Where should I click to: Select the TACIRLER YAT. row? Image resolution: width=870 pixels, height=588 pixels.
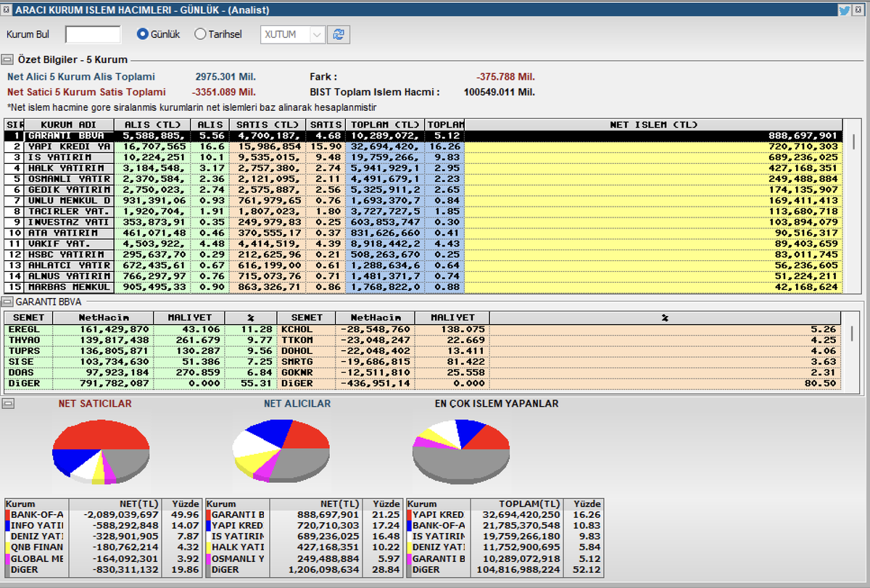pyautogui.click(x=423, y=212)
